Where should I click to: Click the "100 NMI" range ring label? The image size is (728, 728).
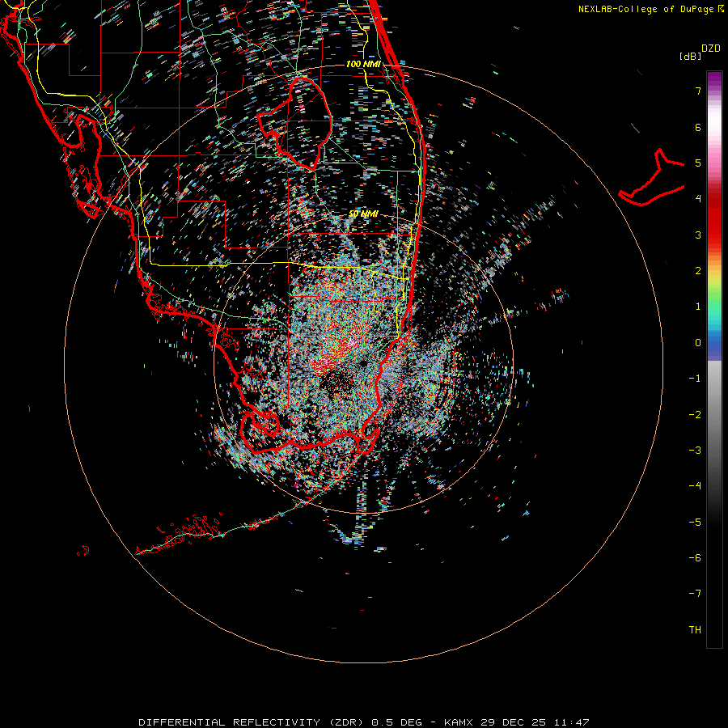point(363,64)
